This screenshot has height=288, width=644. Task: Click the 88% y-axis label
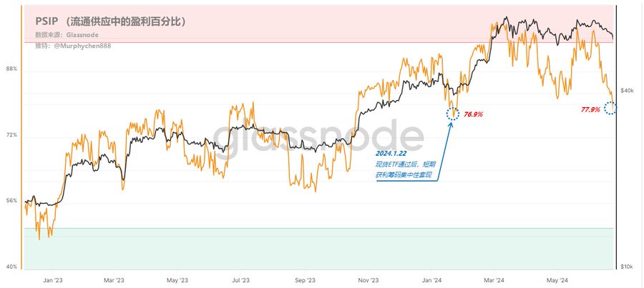click(x=11, y=69)
